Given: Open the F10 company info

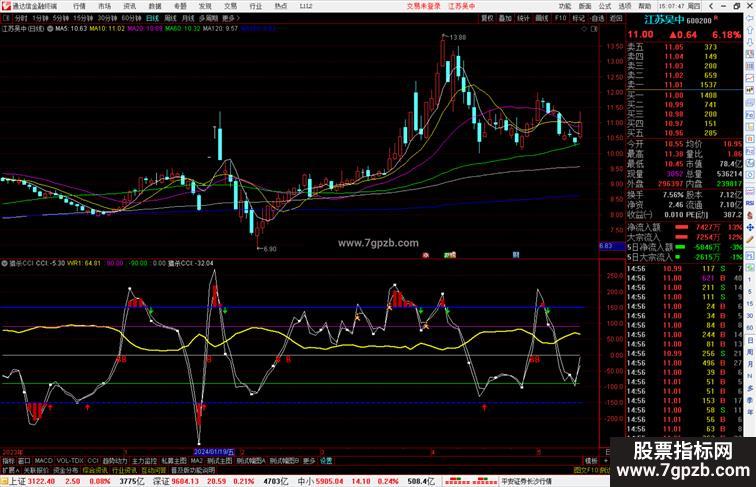Looking at the screenshot, I should (560, 18).
